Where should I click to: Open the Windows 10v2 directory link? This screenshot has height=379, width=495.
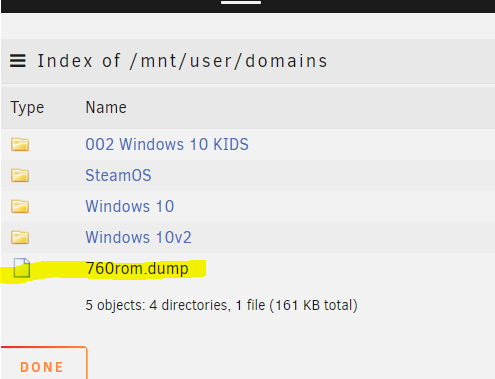138,237
